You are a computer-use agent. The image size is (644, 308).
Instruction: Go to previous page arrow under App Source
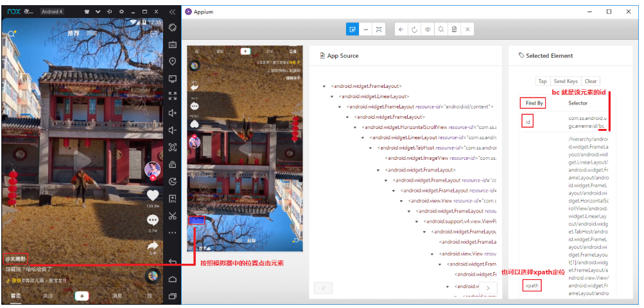(323, 288)
